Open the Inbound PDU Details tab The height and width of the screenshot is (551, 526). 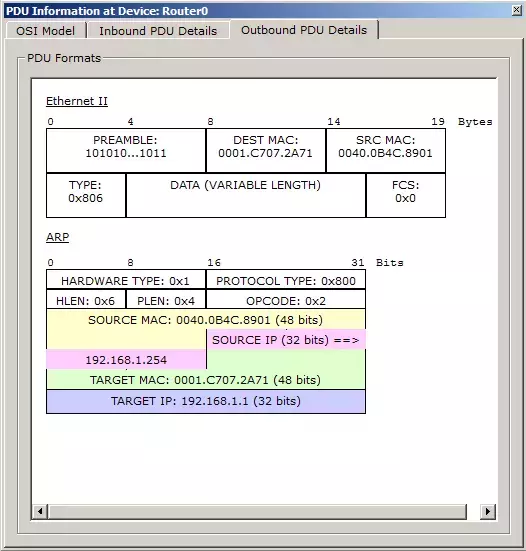[x=158, y=31]
